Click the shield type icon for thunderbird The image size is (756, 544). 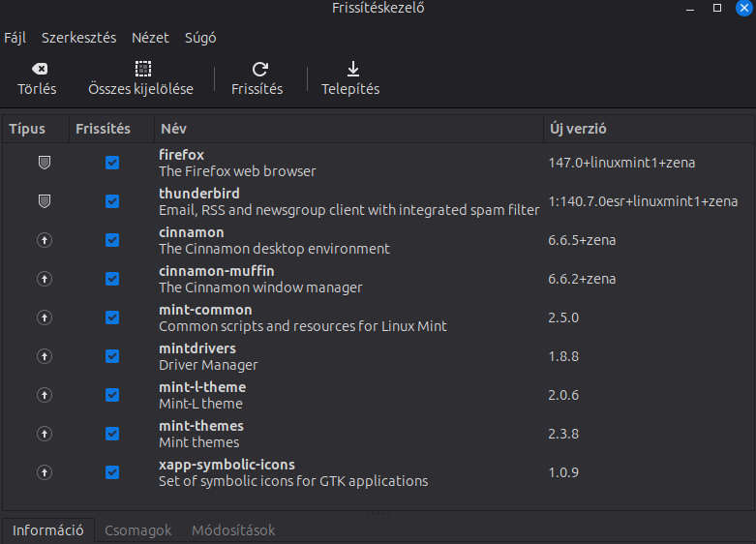pyautogui.click(x=44, y=201)
